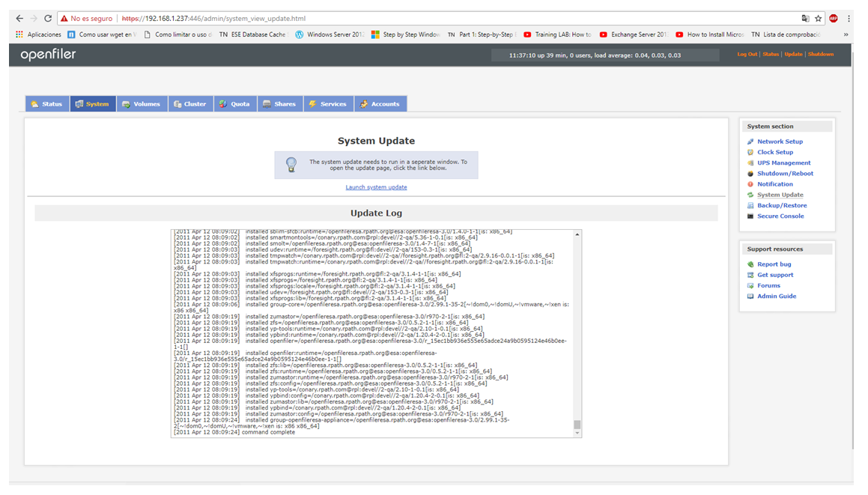Screen dimensions: 868x495
Task: Click Update link in top header
Action: coord(793,54)
